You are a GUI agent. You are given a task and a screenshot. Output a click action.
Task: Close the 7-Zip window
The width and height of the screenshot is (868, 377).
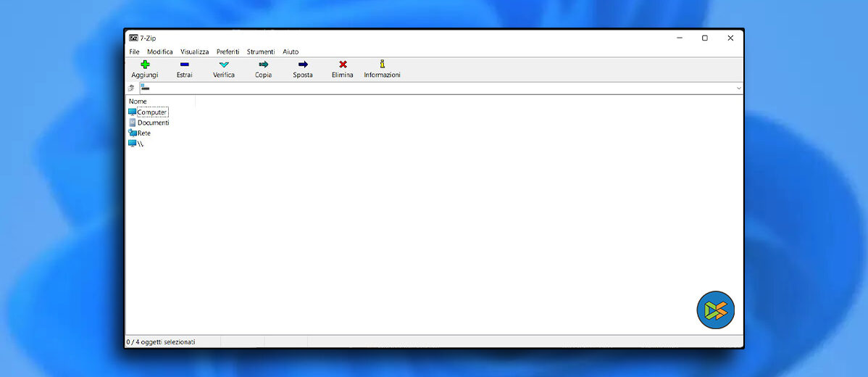click(x=730, y=38)
